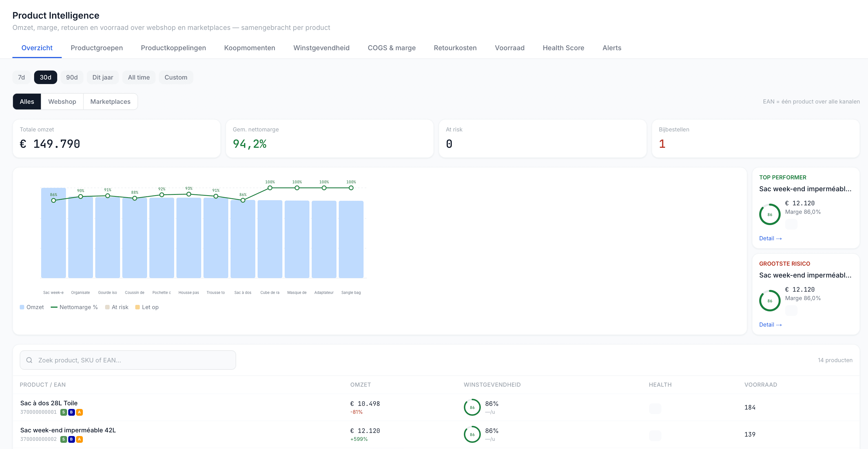The image size is (868, 449).
Task: Select the Alles channel filter
Action: (x=27, y=102)
